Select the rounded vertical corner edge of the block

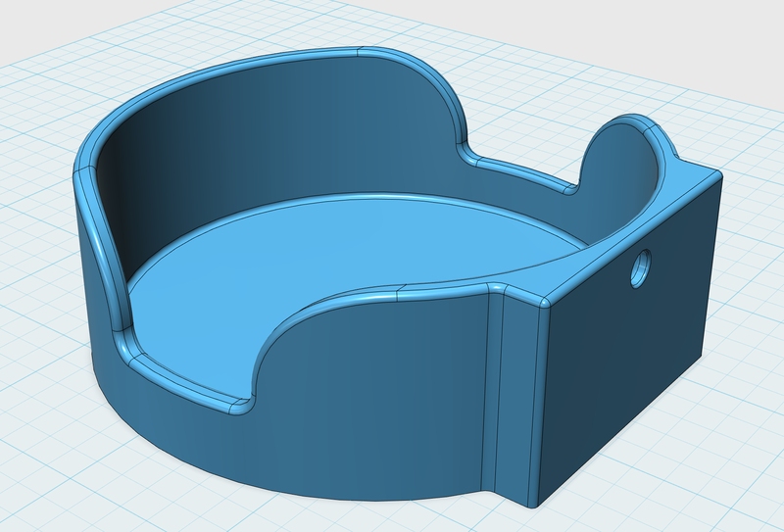541,402
